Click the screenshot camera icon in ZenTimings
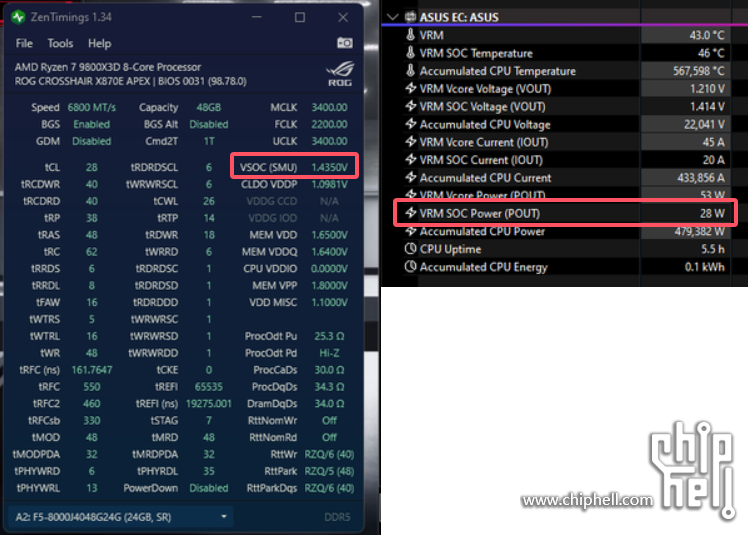Screen dimensions: 749x535 [345, 43]
